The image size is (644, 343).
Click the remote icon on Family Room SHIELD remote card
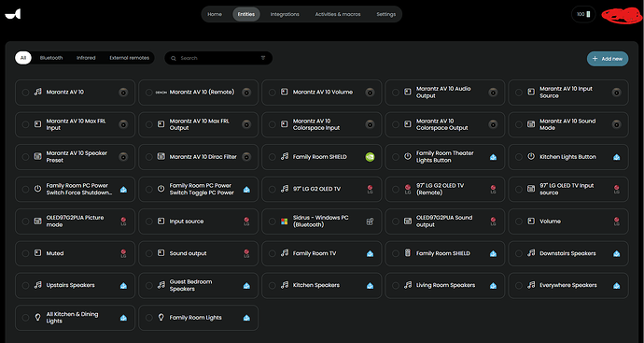[408, 253]
